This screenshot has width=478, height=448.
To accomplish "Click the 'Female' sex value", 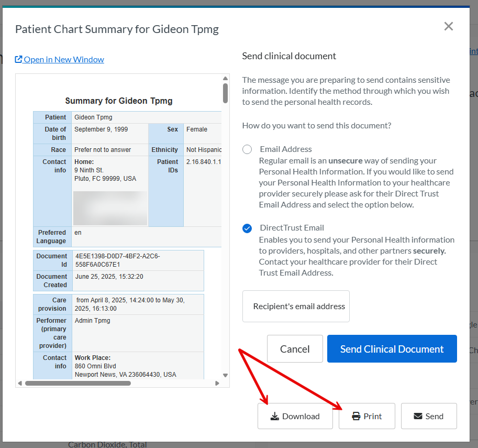I will point(197,129).
